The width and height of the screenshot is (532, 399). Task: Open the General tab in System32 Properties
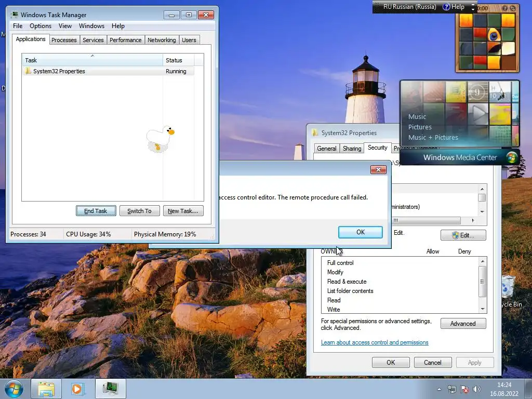coord(327,148)
